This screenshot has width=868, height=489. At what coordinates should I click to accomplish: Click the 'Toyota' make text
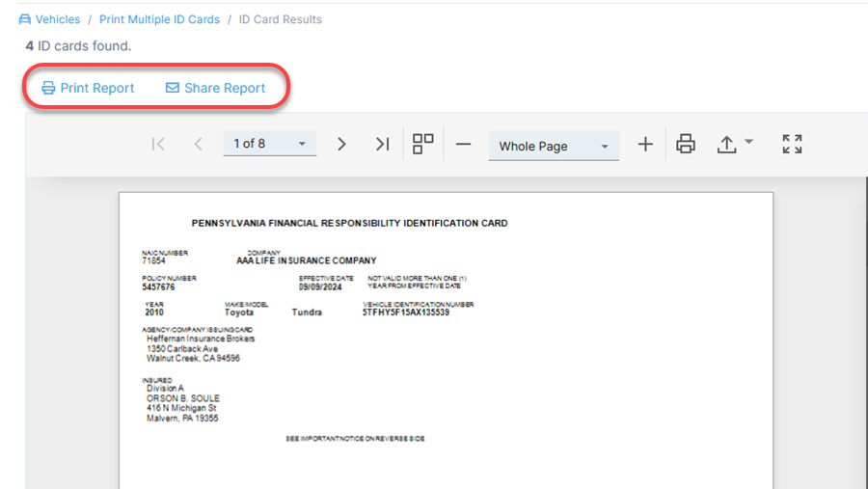coord(239,312)
